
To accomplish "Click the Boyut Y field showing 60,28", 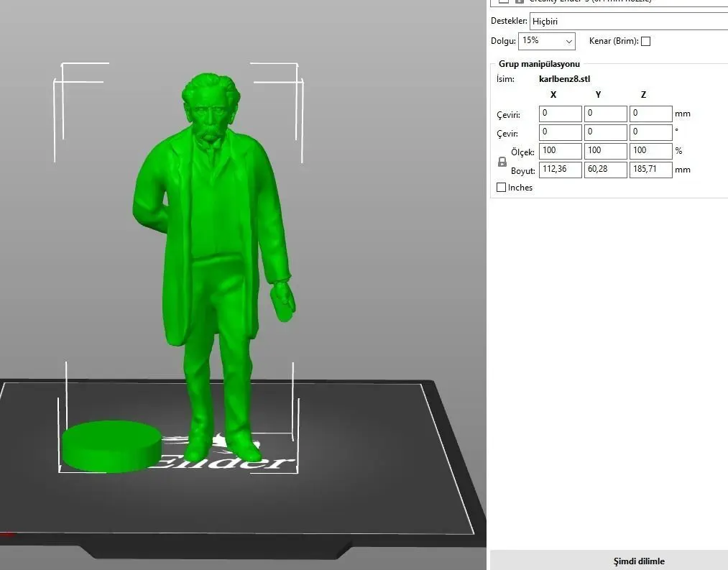I will 605,170.
